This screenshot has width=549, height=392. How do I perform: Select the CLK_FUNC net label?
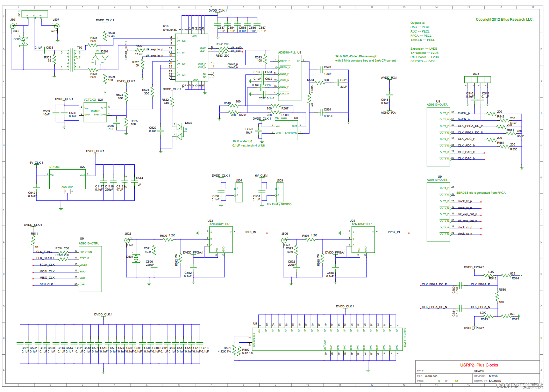point(44,252)
